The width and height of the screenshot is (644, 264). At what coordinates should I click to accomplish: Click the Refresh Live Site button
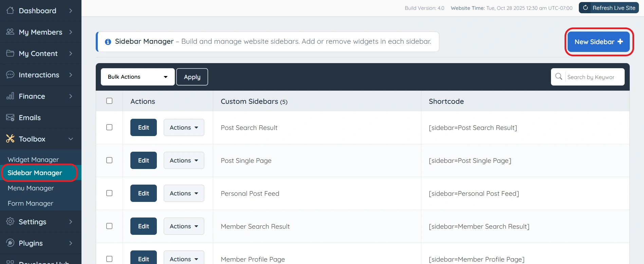point(609,8)
